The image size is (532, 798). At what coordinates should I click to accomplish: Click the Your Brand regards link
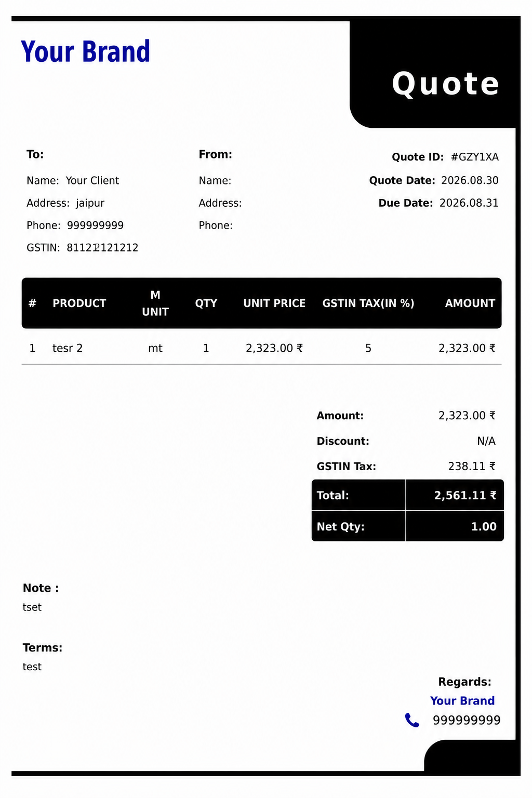(462, 701)
